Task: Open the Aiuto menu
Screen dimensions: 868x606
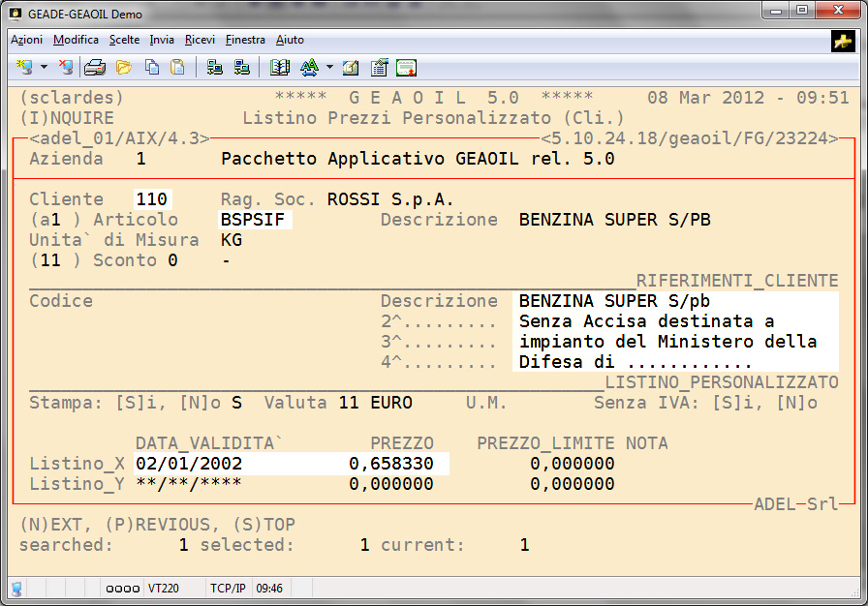Action: point(290,40)
